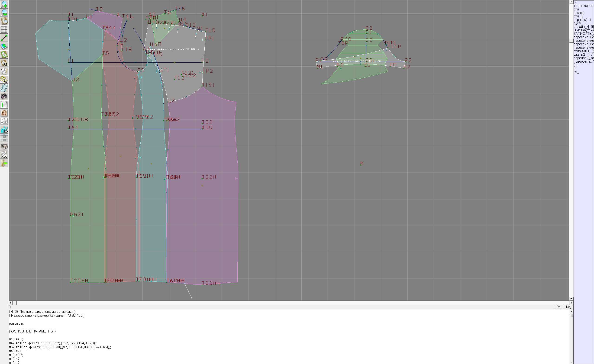
Task: Click the compass measurement tool icon
Action: click(4, 71)
